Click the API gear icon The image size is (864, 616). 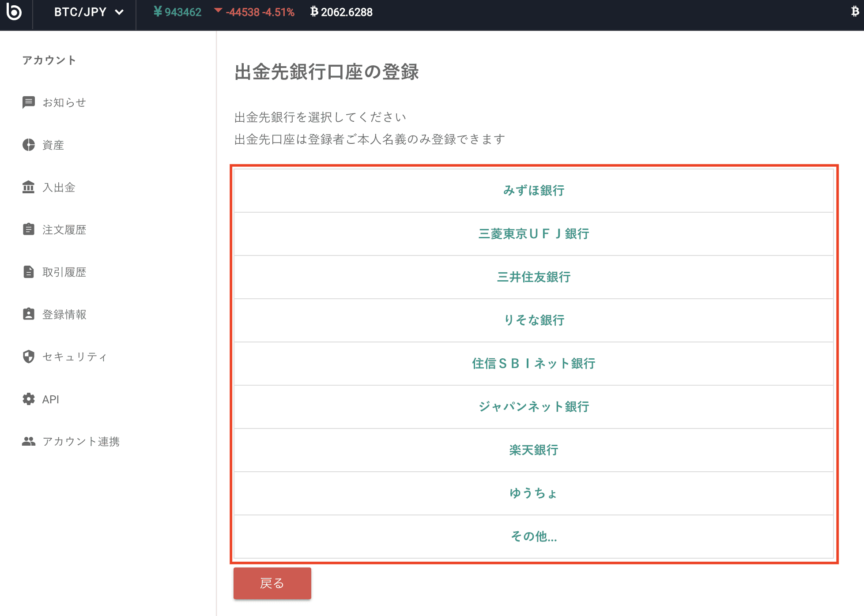coord(29,399)
